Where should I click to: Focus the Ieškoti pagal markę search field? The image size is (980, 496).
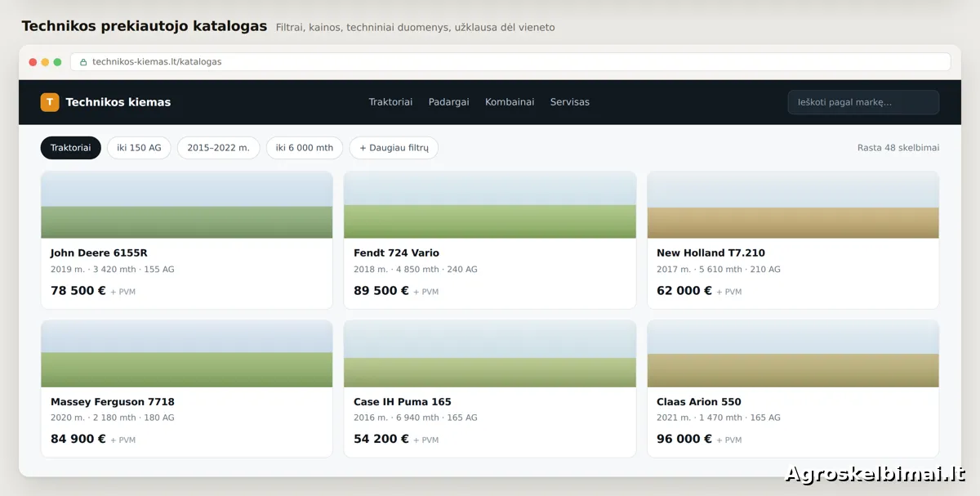pos(863,102)
